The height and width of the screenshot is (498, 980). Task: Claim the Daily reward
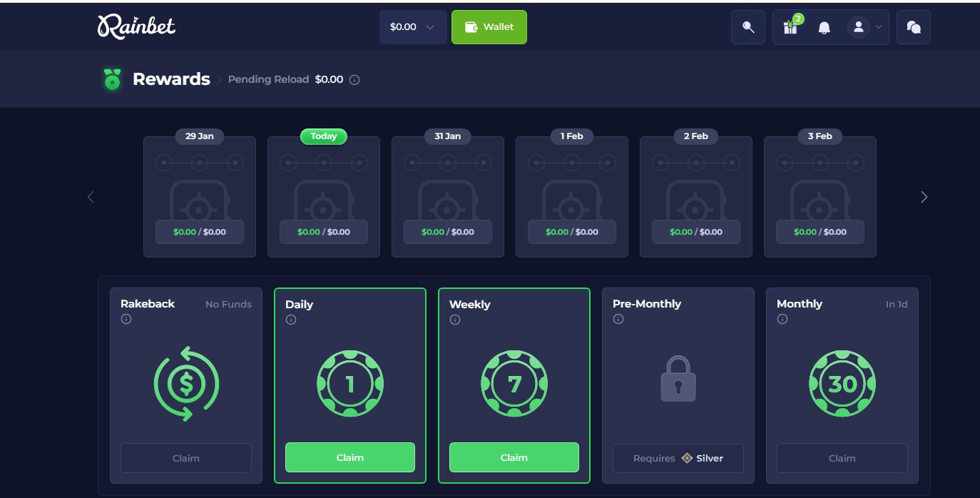[349, 457]
